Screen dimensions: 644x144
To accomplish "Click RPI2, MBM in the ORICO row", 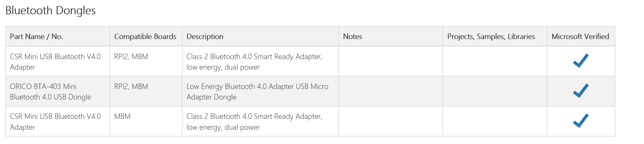I will (131, 87).
